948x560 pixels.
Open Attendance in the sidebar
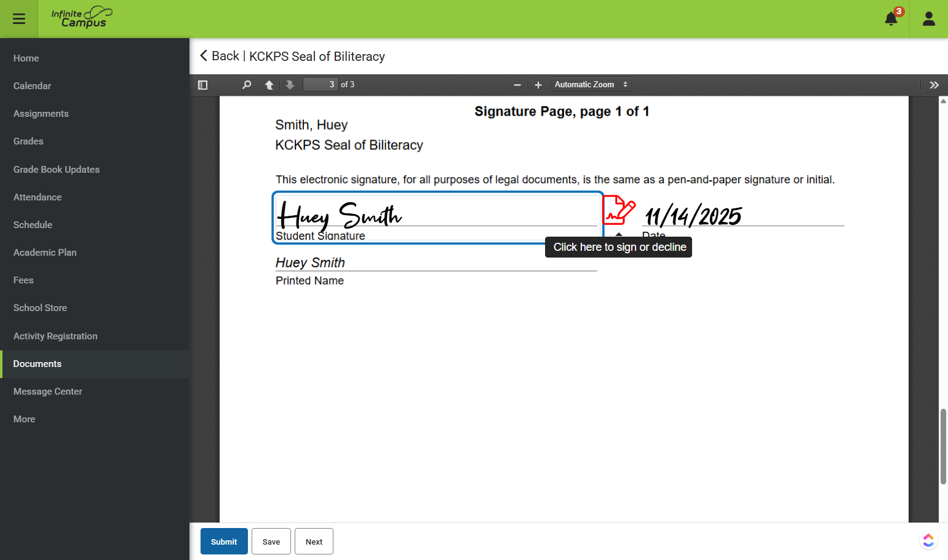click(95, 197)
